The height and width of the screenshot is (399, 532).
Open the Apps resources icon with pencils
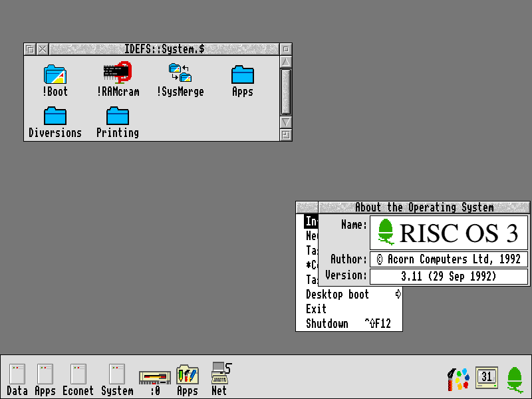(188, 380)
